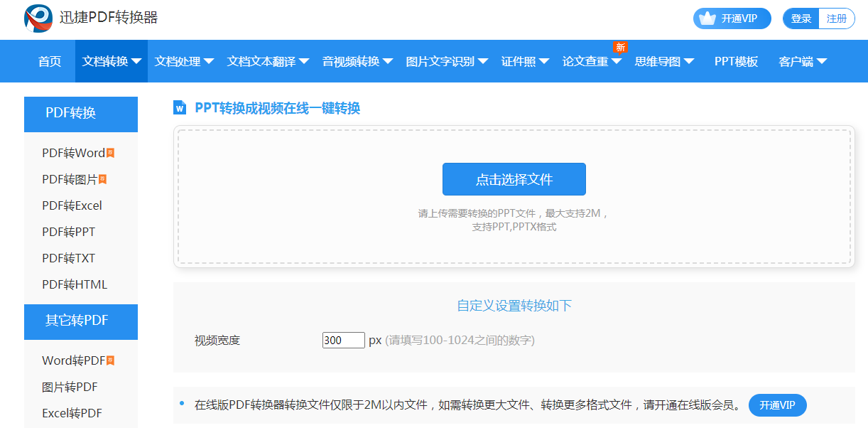This screenshot has height=428, width=868.
Task: Open PDF转PPT in sidebar
Action: click(x=68, y=232)
